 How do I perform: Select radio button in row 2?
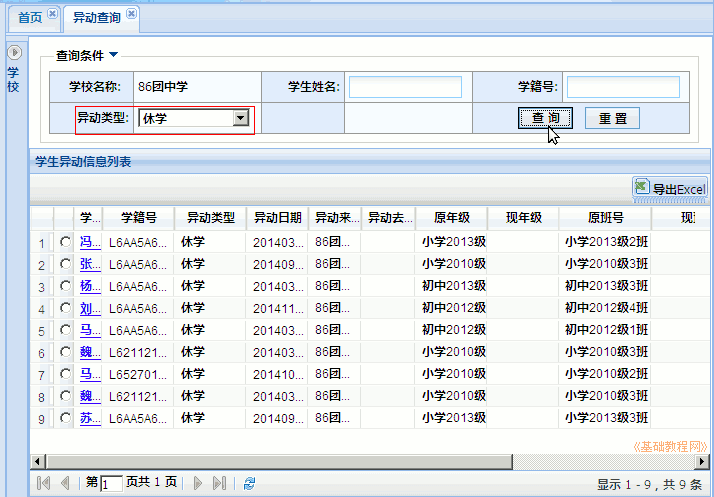point(66,264)
